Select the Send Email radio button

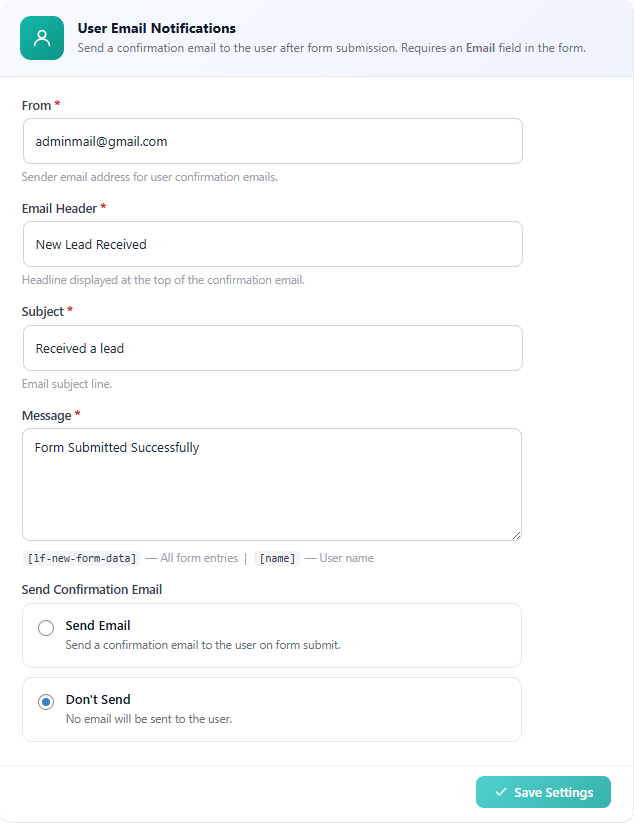(x=44, y=627)
